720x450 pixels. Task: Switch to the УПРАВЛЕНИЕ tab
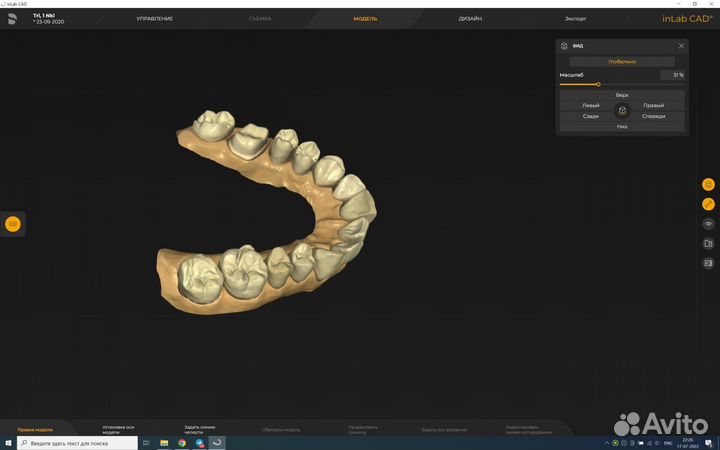(154, 19)
